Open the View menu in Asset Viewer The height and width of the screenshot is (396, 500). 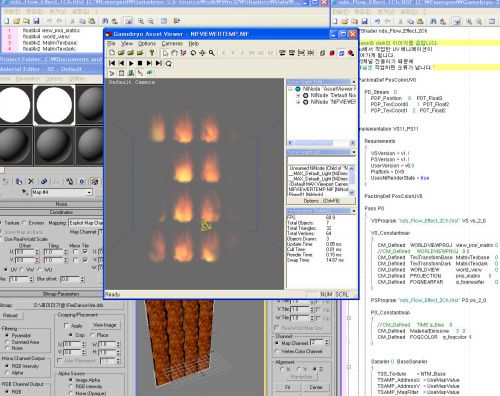point(127,44)
